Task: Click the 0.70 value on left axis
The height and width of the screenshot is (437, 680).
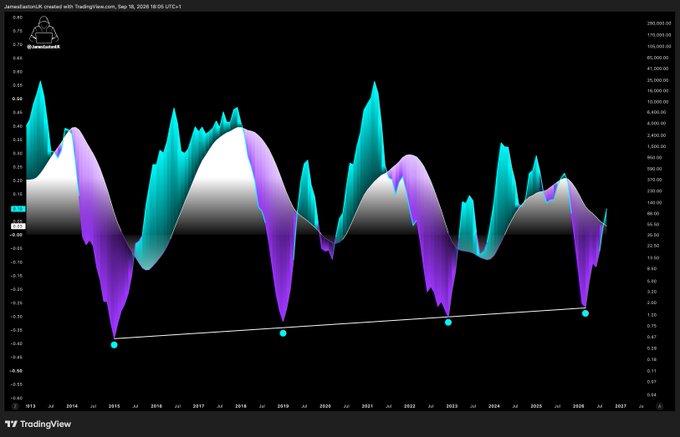Action: click(x=18, y=45)
